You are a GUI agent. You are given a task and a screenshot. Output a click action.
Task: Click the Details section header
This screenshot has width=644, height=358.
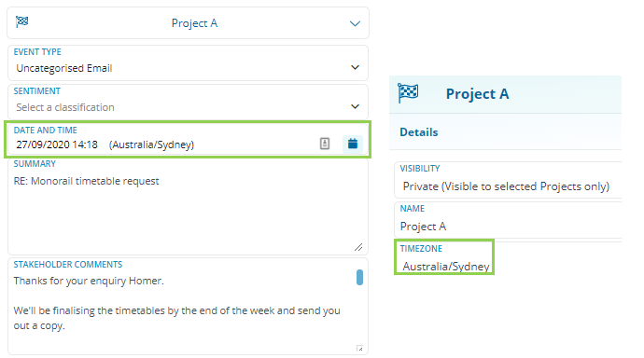(x=419, y=132)
